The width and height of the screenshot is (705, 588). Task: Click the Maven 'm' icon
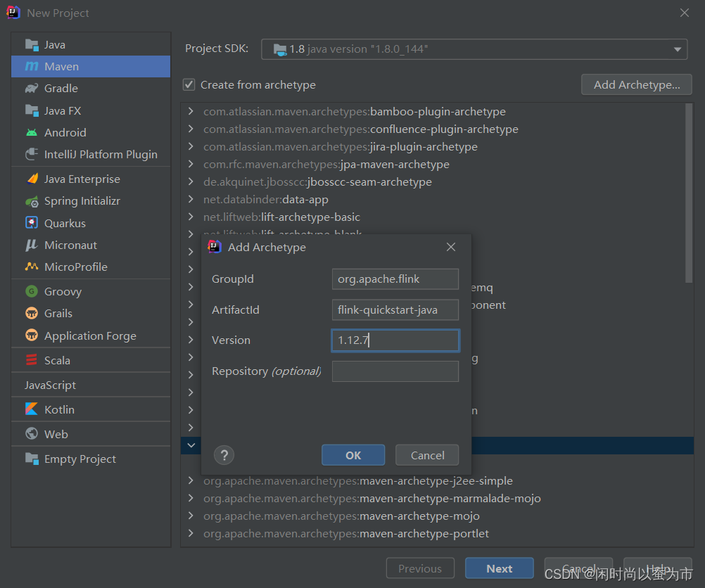coord(32,67)
